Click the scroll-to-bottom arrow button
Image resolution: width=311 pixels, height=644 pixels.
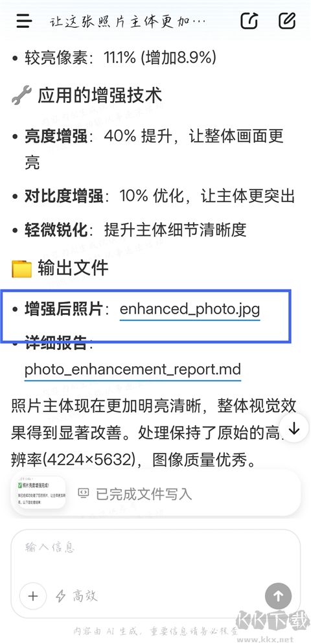pyautogui.click(x=294, y=428)
